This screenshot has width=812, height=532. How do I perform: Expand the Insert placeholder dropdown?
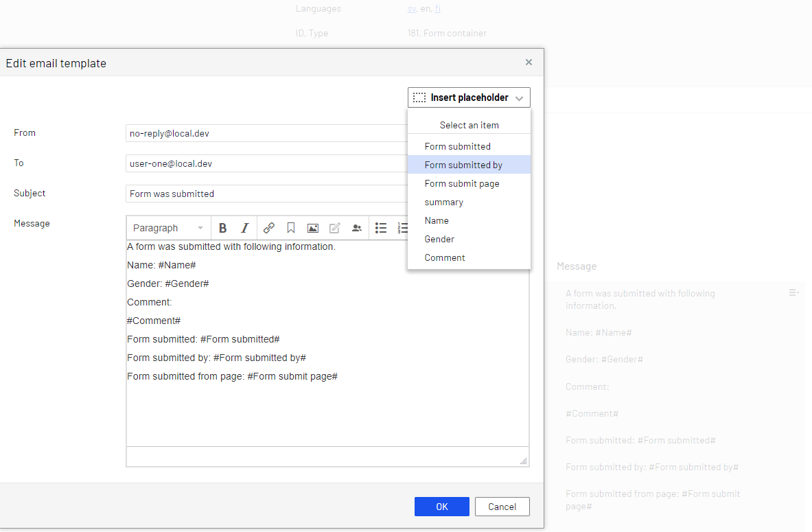(520, 97)
